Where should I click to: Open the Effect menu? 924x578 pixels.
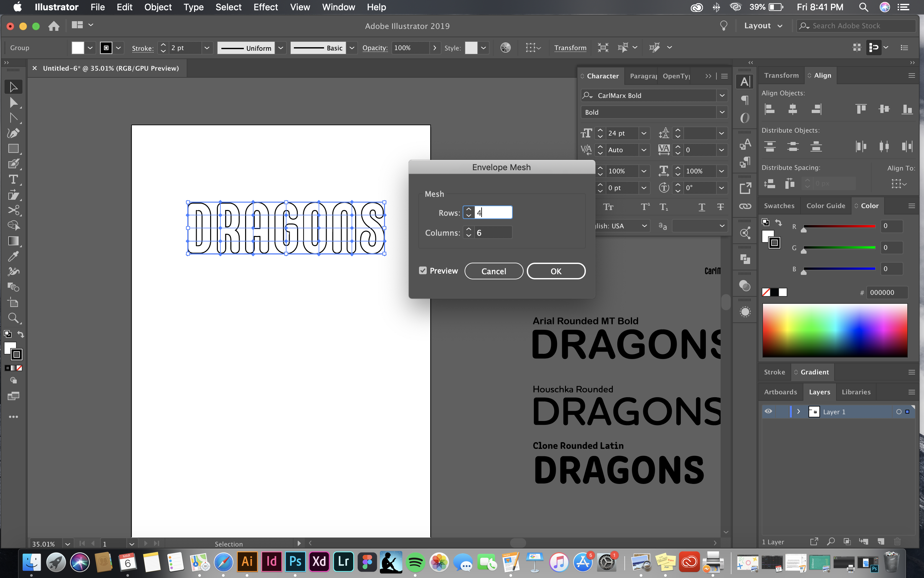click(x=265, y=7)
